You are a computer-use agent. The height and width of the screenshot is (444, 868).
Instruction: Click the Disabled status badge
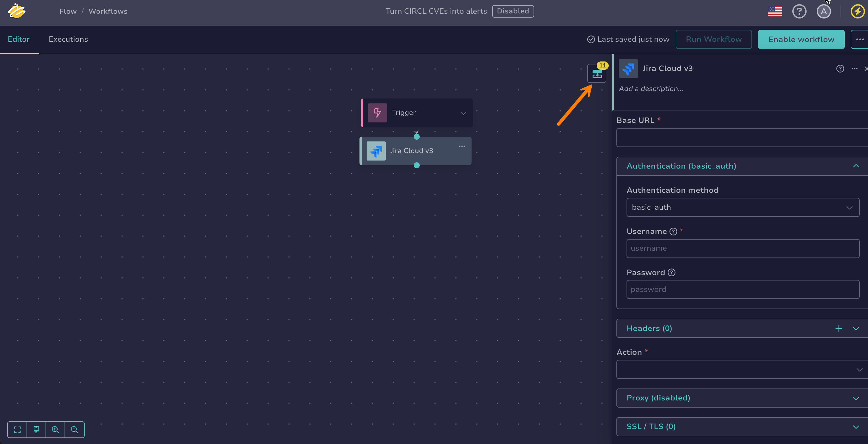[513, 11]
